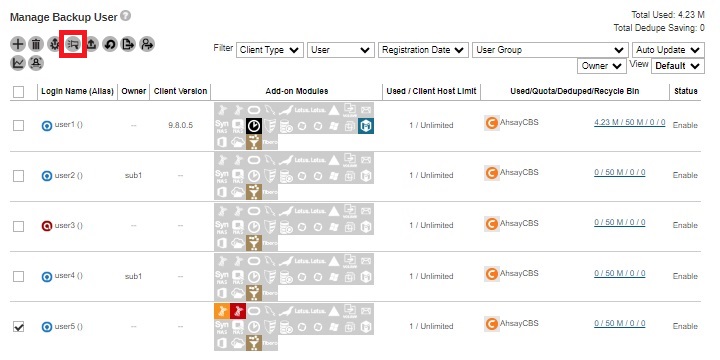This screenshot has height=360, width=720.
Task: Click the orange Exchange module icon in user5 row
Action: click(x=222, y=310)
